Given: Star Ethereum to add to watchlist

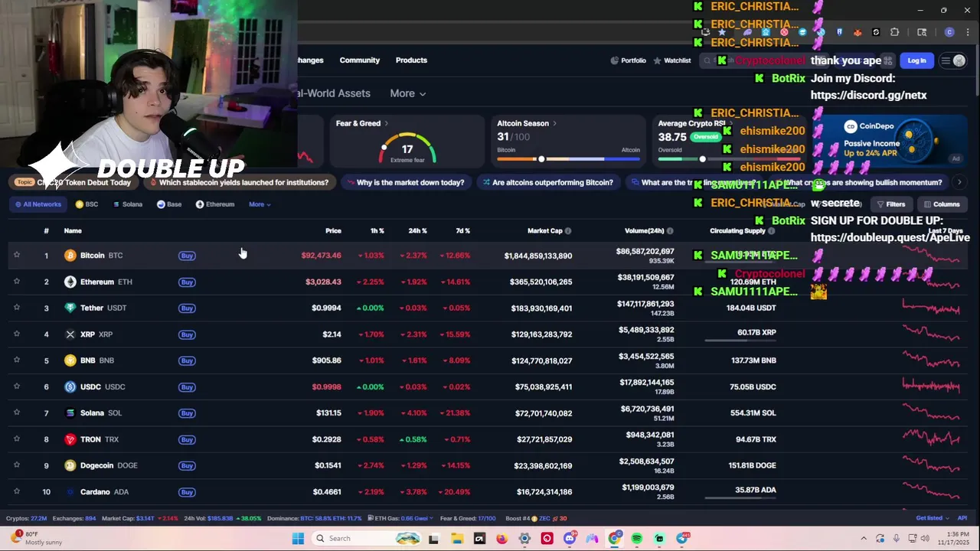Looking at the screenshot, I should pyautogui.click(x=17, y=282).
